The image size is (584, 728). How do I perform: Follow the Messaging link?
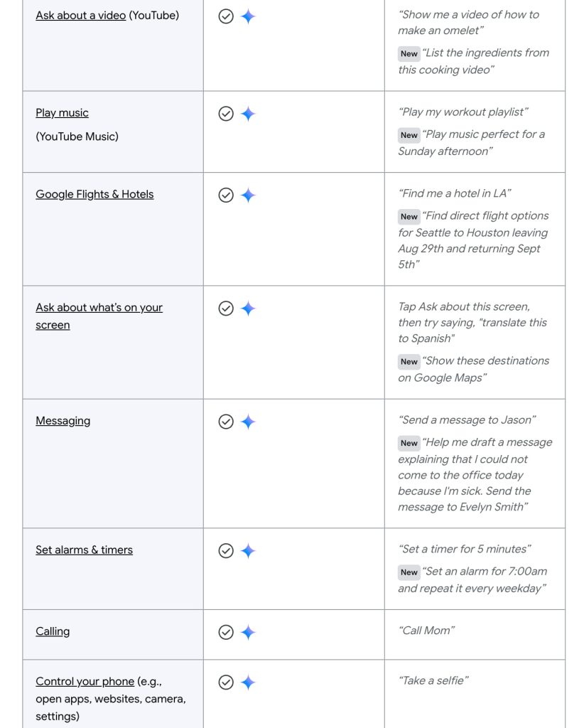point(63,420)
